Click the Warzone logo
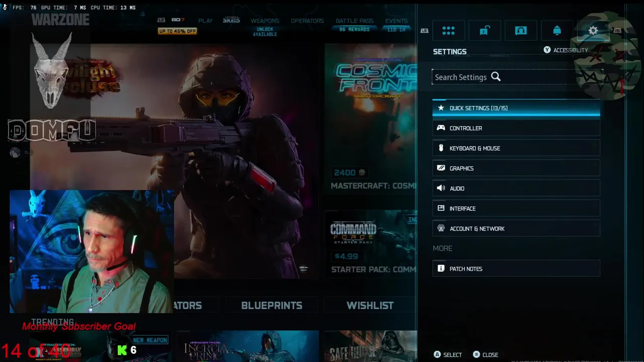Screen dimensions: 644x362 60,20
